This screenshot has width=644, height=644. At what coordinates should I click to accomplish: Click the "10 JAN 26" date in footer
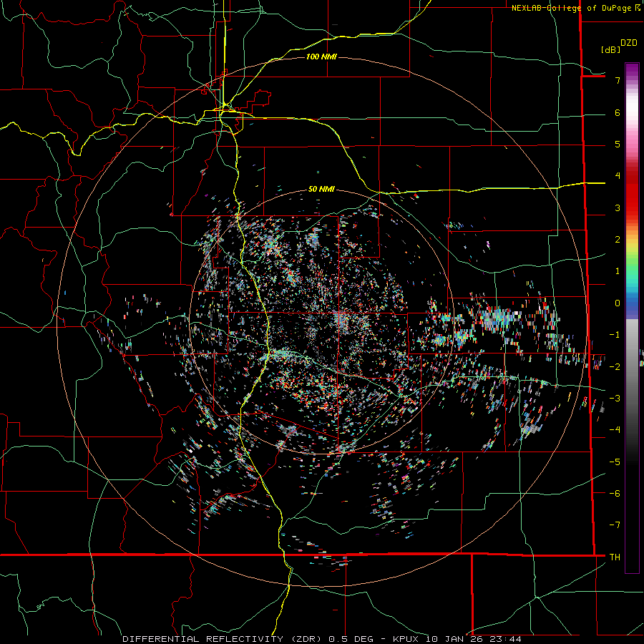click(455, 639)
